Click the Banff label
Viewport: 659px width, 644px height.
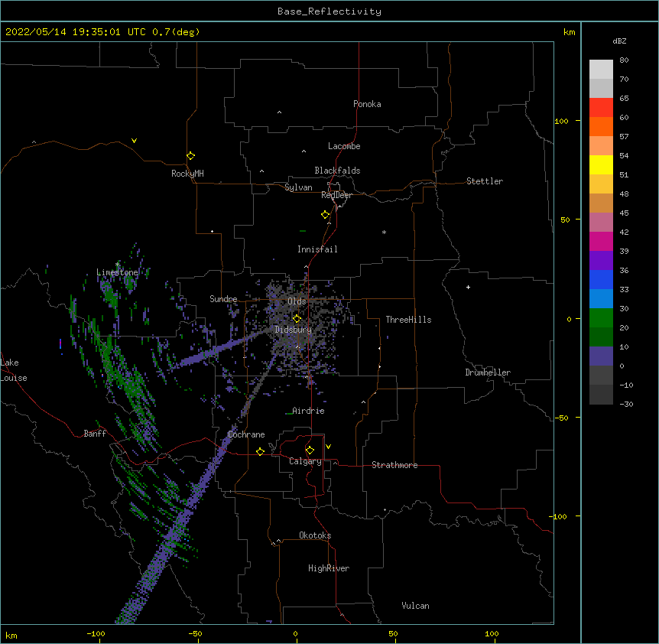(95, 434)
